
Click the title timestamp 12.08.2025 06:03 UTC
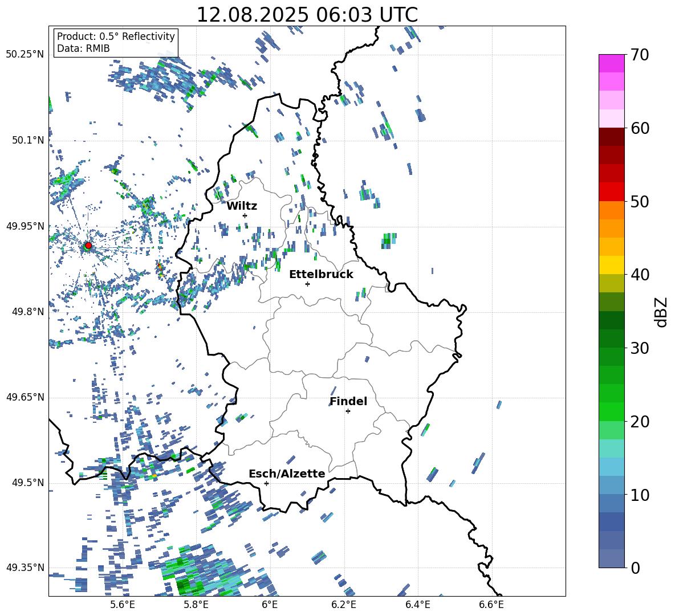(307, 15)
